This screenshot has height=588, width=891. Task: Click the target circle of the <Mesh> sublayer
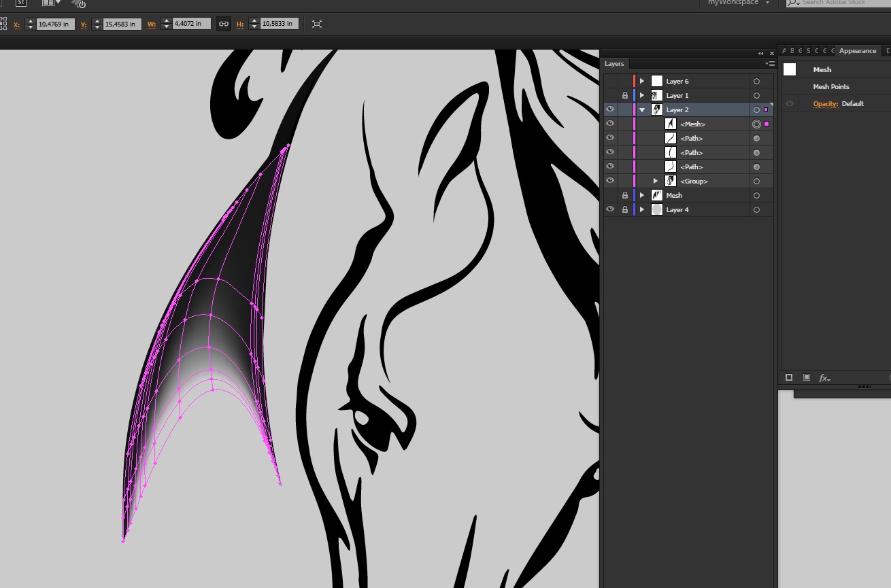click(756, 124)
